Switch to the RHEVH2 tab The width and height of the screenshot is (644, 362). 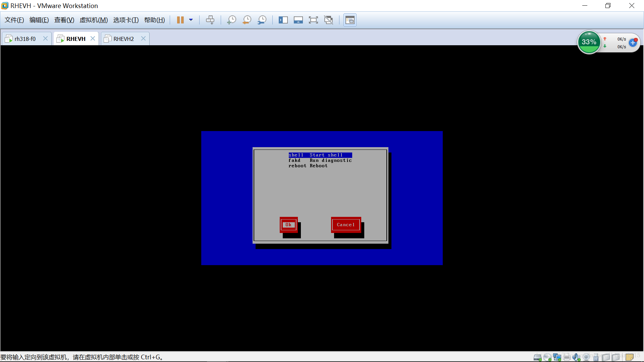point(123,39)
